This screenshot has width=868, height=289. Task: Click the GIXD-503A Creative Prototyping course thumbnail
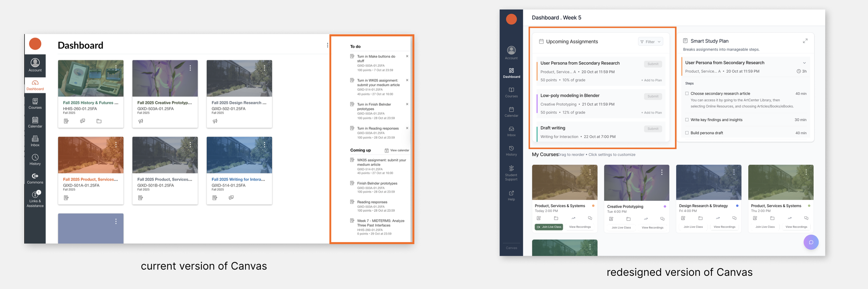165,78
